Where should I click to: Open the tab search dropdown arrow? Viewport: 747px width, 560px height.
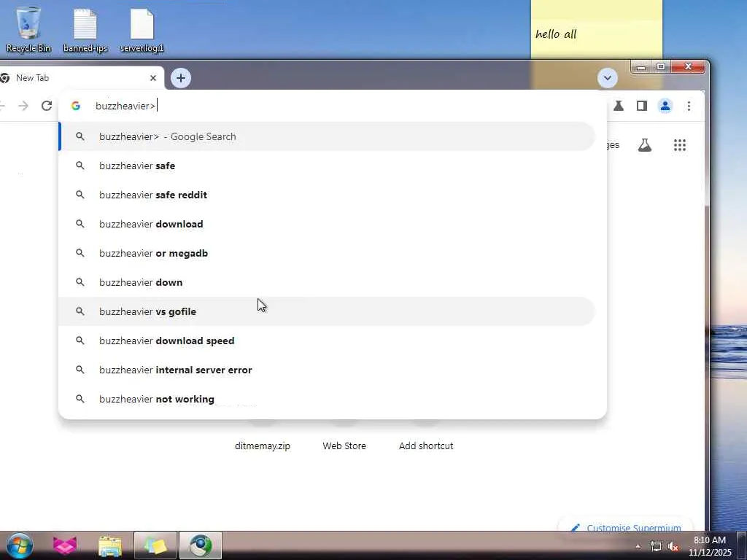pos(608,78)
